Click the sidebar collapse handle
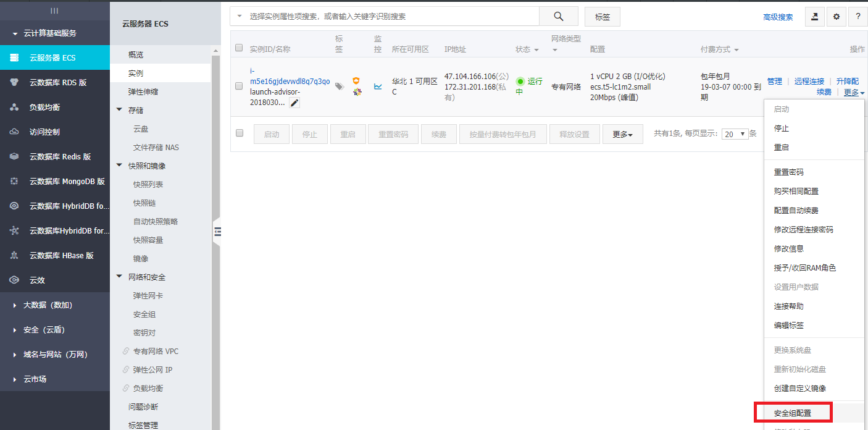The image size is (868, 430). coord(217,232)
